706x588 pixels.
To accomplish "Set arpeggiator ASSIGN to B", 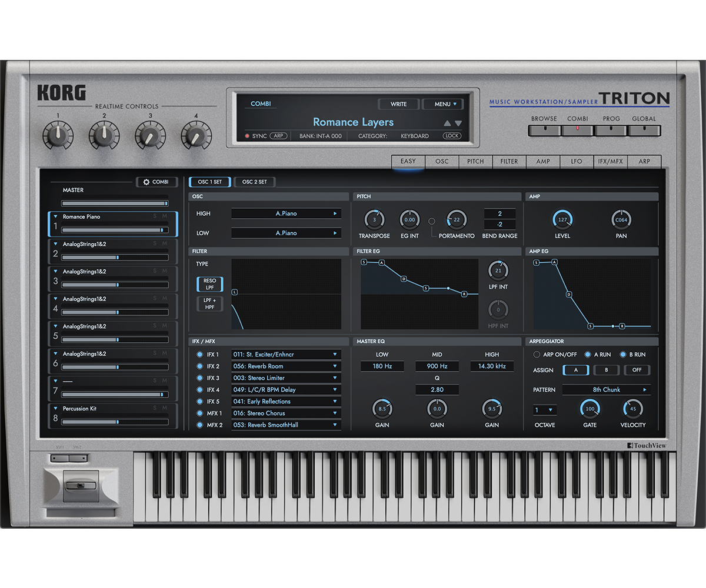I will 607,370.
